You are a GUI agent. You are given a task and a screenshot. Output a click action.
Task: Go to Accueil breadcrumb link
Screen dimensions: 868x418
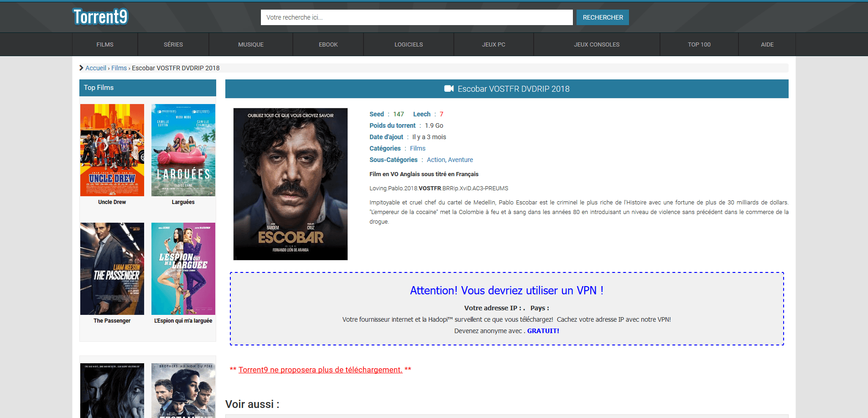tap(96, 68)
